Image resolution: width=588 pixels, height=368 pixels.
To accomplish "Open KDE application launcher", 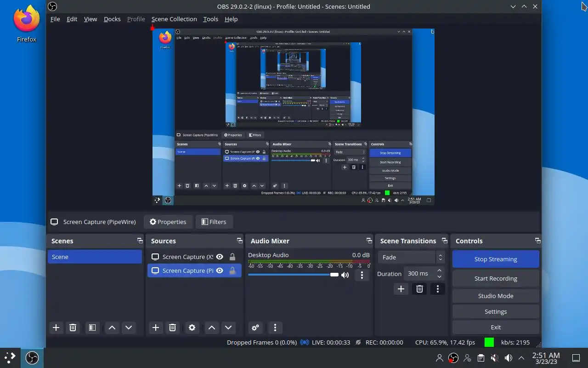I will click(x=10, y=357).
